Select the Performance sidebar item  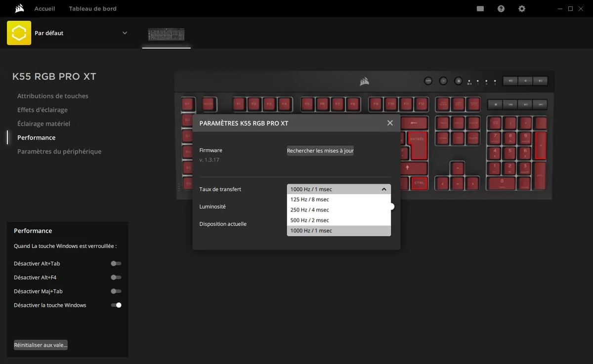[36, 137]
